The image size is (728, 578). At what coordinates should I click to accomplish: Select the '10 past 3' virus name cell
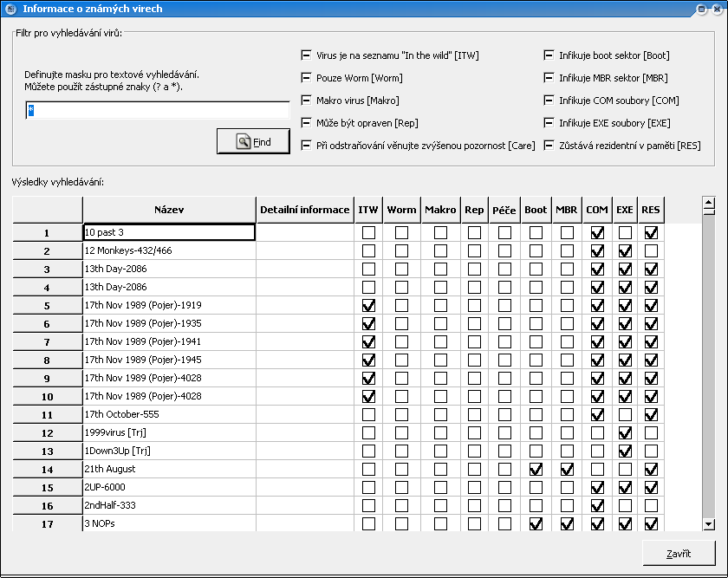tap(169, 232)
